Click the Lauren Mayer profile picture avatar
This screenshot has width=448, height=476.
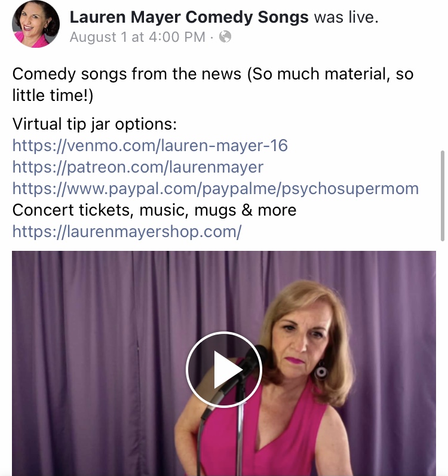pyautogui.click(x=36, y=24)
